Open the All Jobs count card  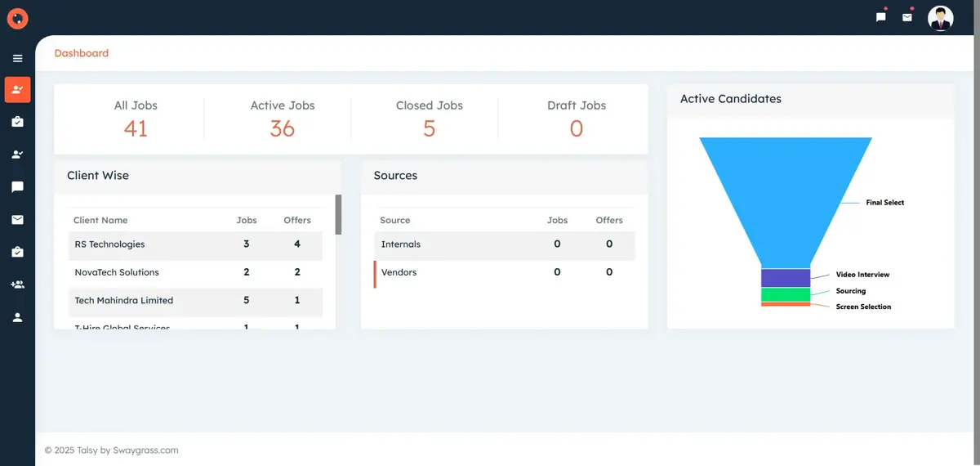click(x=136, y=119)
